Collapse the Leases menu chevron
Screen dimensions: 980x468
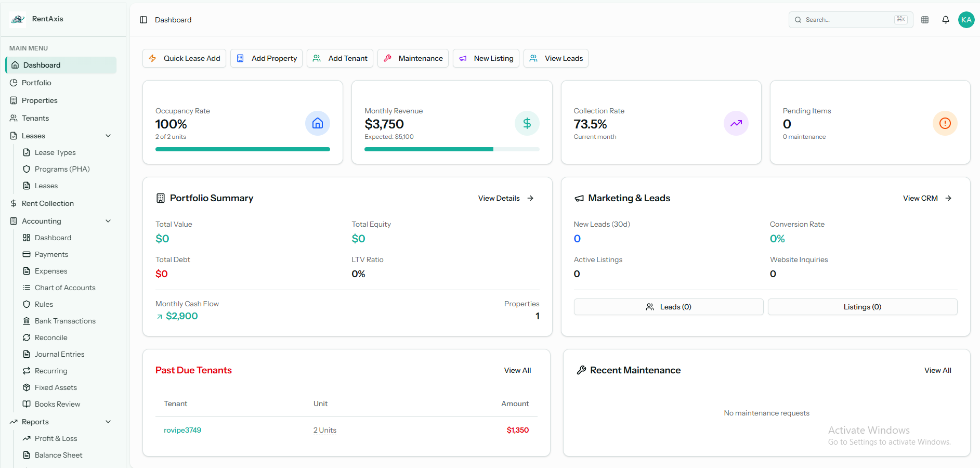coord(108,136)
